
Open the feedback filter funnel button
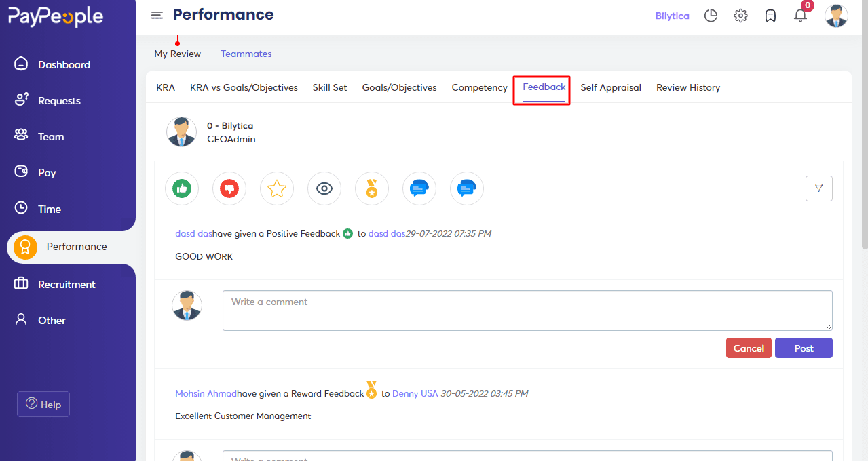(x=819, y=188)
